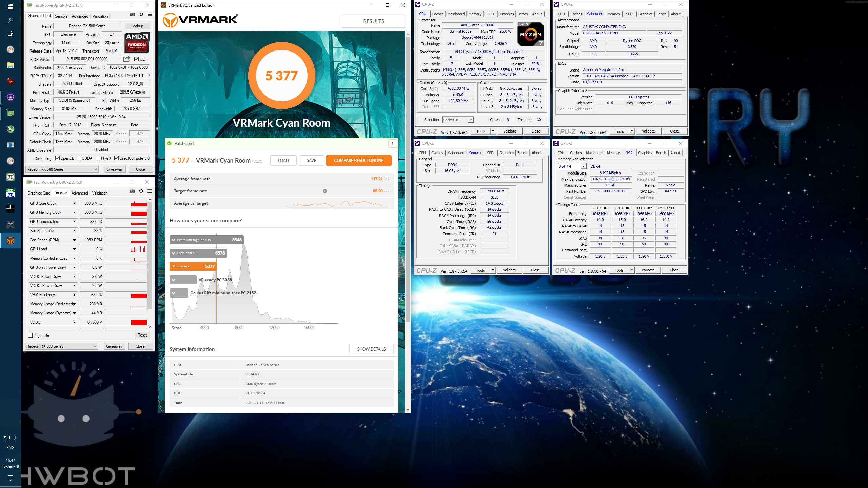Viewport: 868px width, 488px height.
Task: Open File Explorer from the taskbar
Action: click(10, 65)
